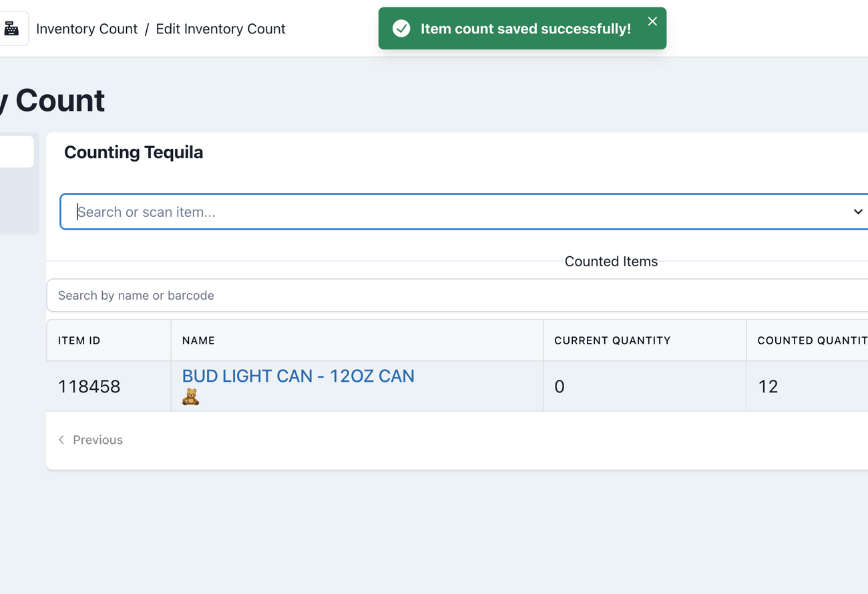Image resolution: width=868 pixels, height=594 pixels.
Task: Click the CURRENT QUANTITY column header
Action: click(612, 340)
